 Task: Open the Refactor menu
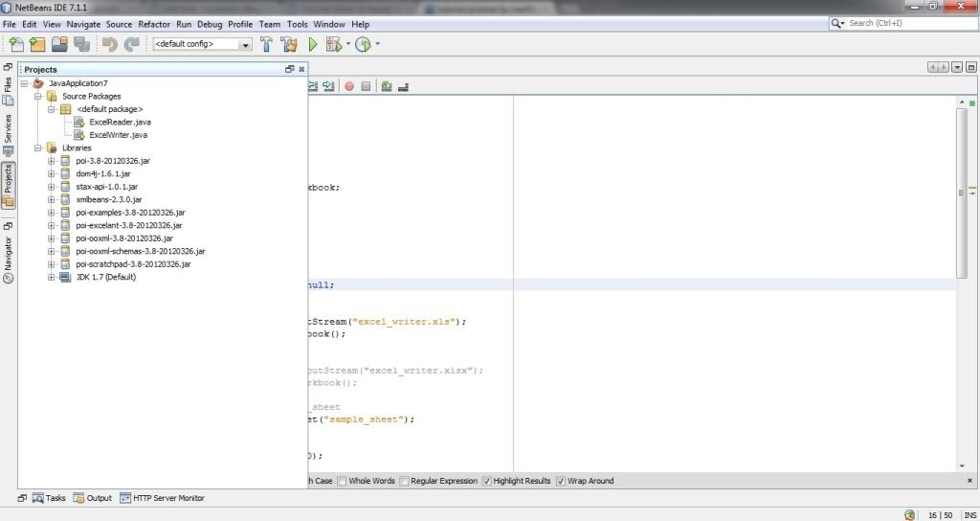pyautogui.click(x=154, y=24)
